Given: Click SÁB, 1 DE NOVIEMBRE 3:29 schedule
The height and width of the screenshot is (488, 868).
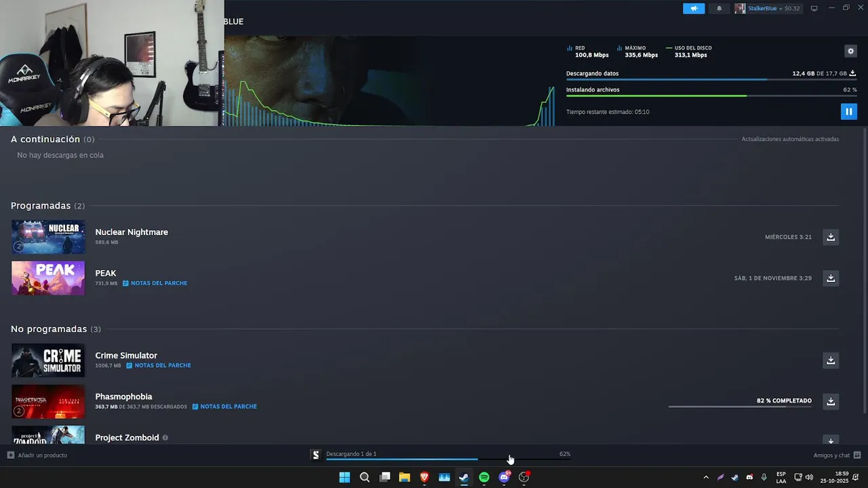Looking at the screenshot, I should tap(772, 279).
